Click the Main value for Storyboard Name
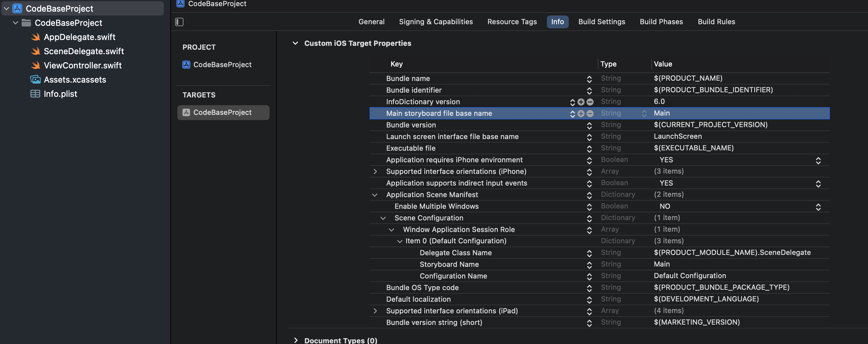868x344 pixels. (662, 264)
